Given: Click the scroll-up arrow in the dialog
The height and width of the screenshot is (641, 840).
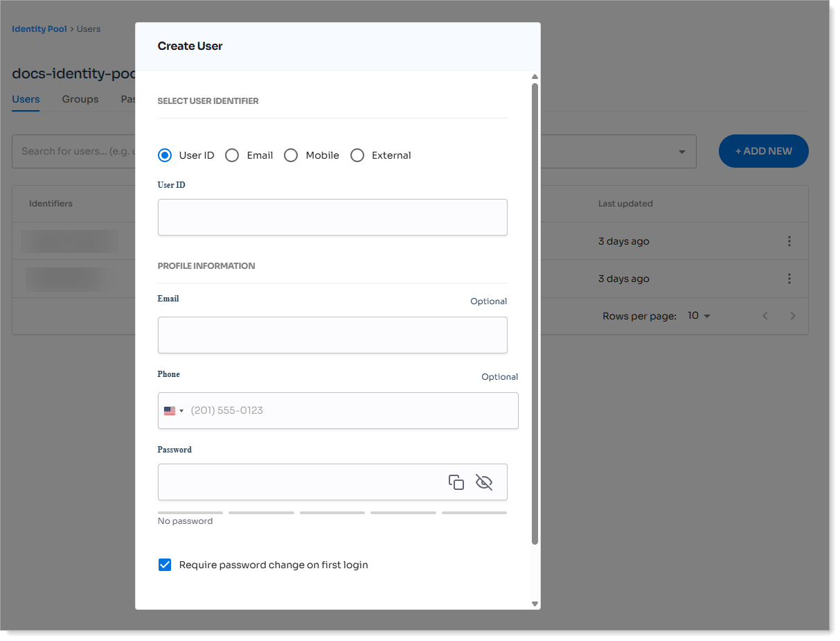Looking at the screenshot, I should pos(535,77).
